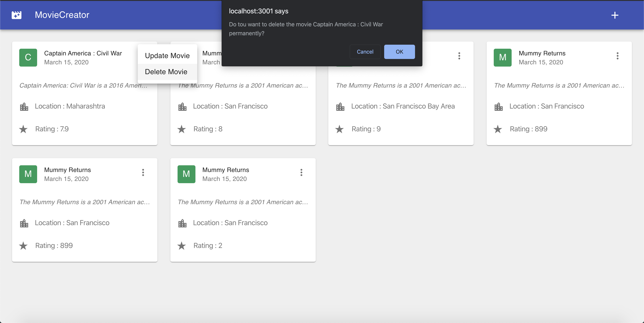The image size is (644, 323).
Task: Cancel the delete confirmation dialog
Action: [x=365, y=52]
